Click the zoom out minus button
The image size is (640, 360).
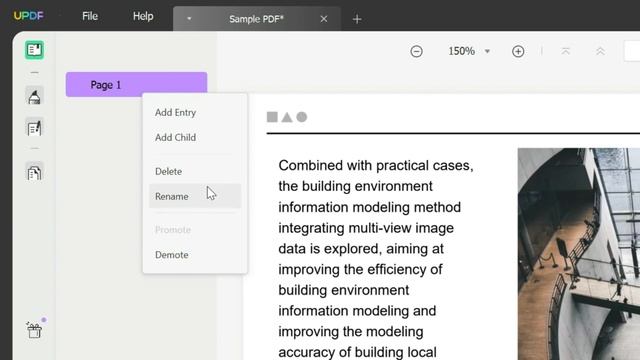[416, 51]
